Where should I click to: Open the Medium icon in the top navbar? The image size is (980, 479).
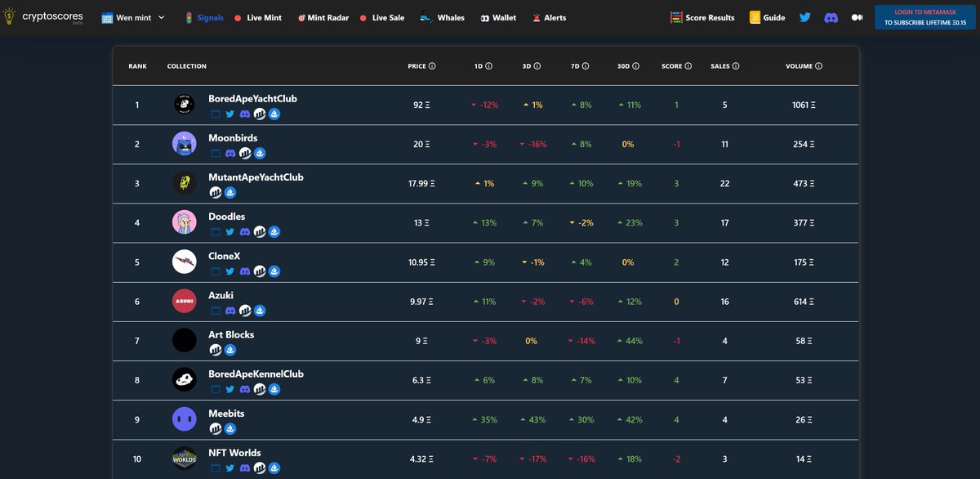[857, 17]
